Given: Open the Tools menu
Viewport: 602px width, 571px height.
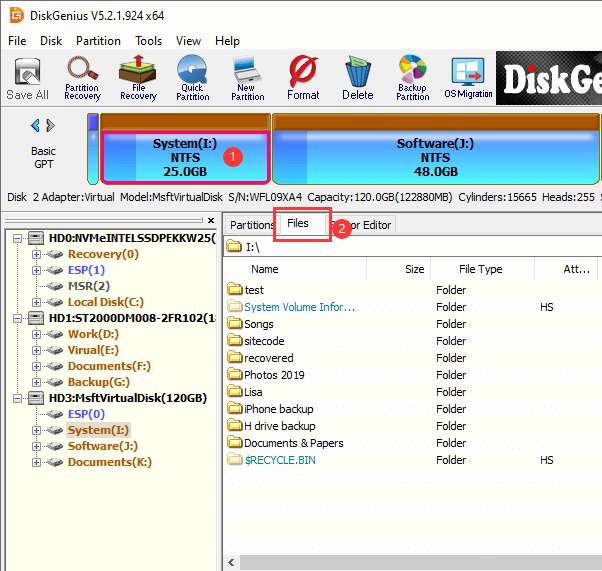Looking at the screenshot, I should 149,41.
